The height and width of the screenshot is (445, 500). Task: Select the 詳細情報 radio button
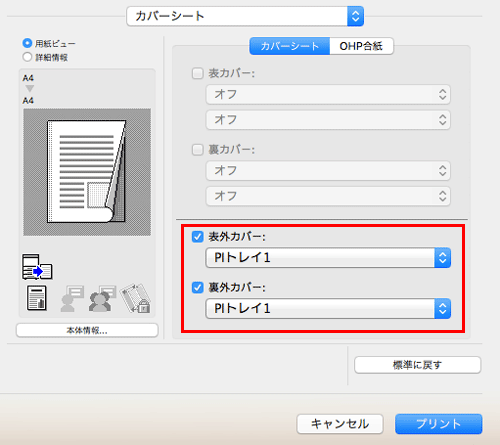[27, 57]
